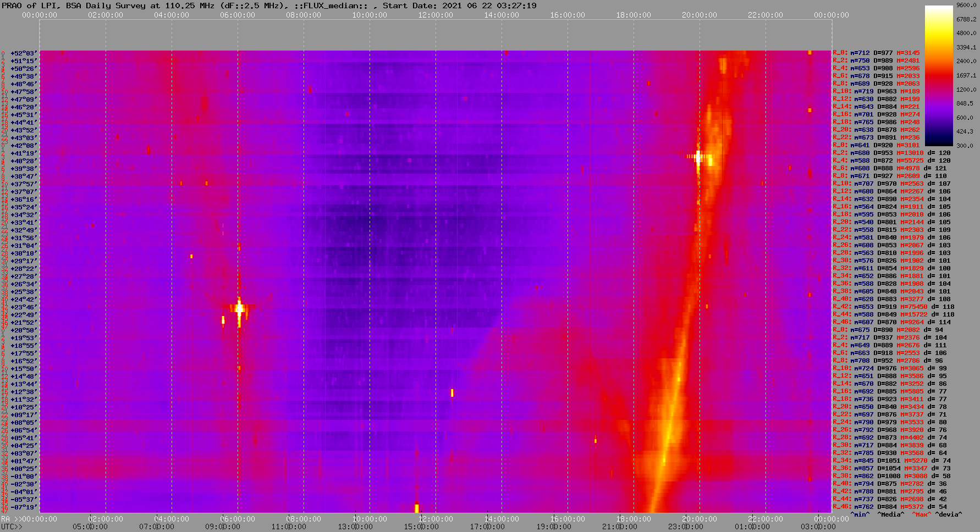Click the UTC tick label 03:00:00
980x532 pixels.
coord(817,527)
